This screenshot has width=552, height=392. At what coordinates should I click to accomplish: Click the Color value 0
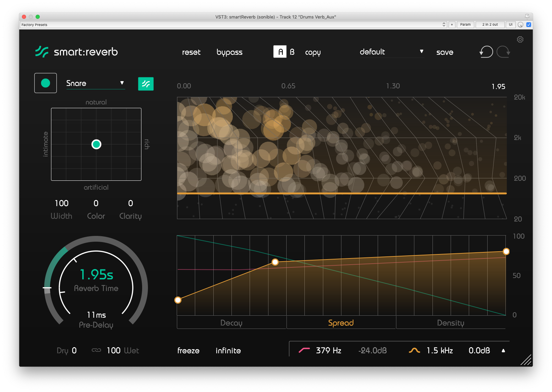96,203
